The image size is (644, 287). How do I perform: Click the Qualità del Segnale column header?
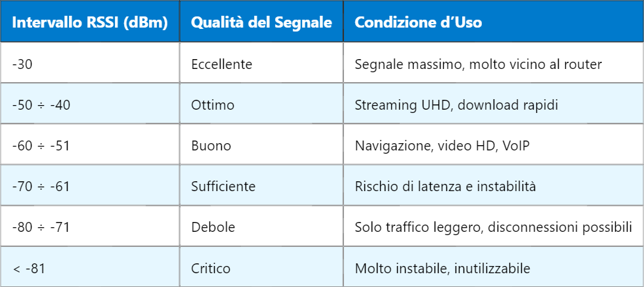(x=261, y=22)
